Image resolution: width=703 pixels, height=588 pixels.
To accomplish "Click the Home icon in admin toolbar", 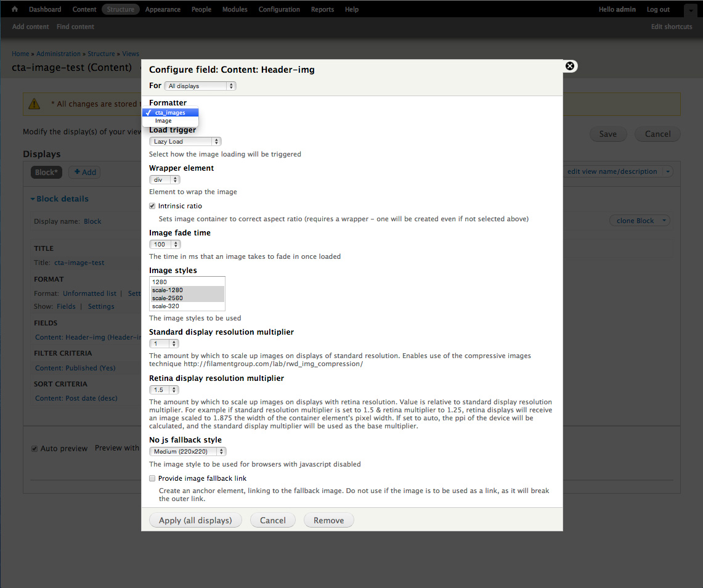I will pyautogui.click(x=15, y=9).
